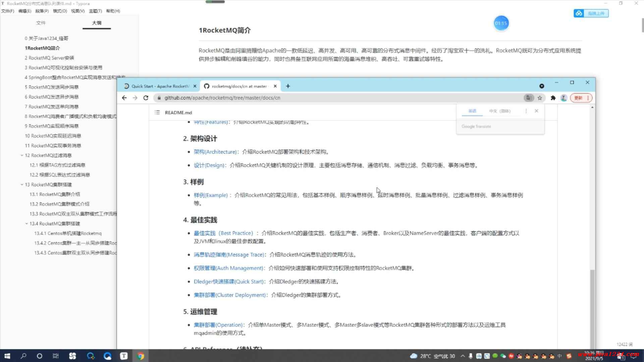Select English tab in translate popup
This screenshot has width=644, height=362.
[472, 111]
